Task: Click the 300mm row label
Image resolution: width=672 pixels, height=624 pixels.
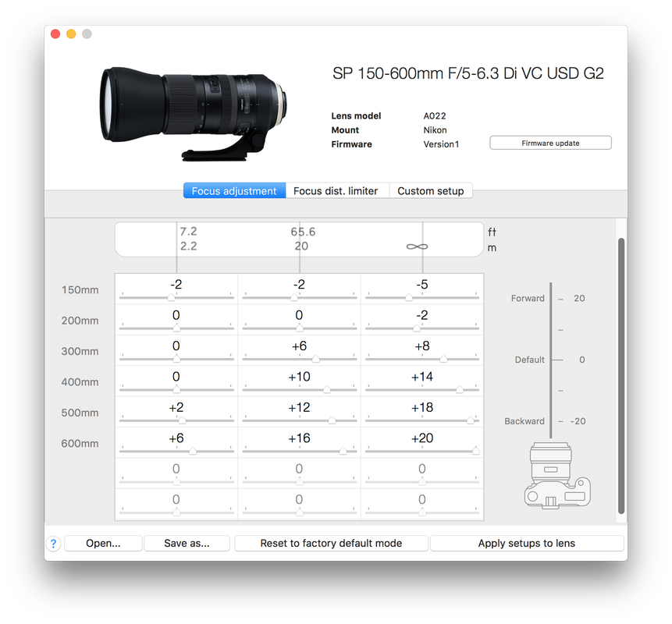Action: coord(80,352)
